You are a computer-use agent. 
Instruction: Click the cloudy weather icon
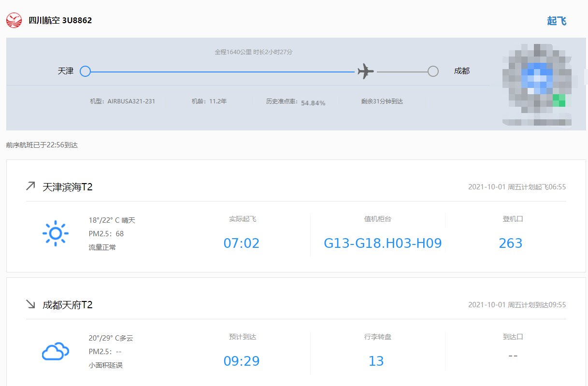point(56,351)
